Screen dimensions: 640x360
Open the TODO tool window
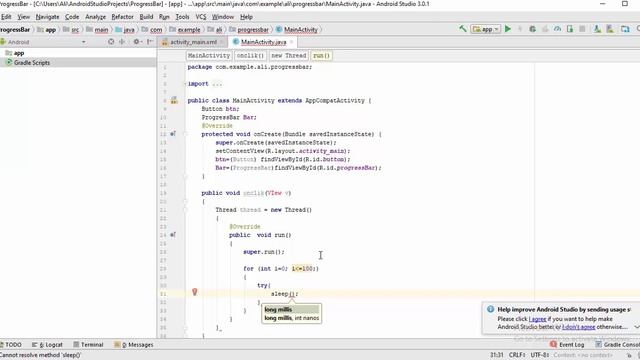11,344
